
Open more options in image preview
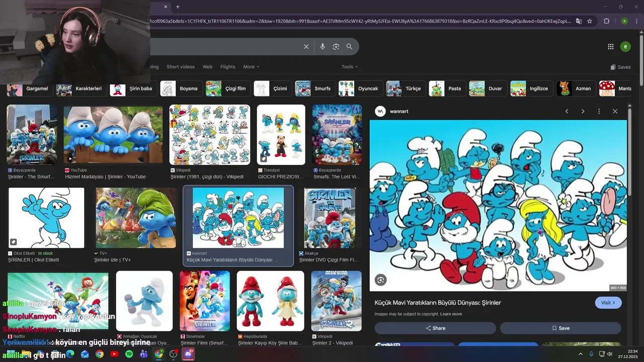pos(599,111)
